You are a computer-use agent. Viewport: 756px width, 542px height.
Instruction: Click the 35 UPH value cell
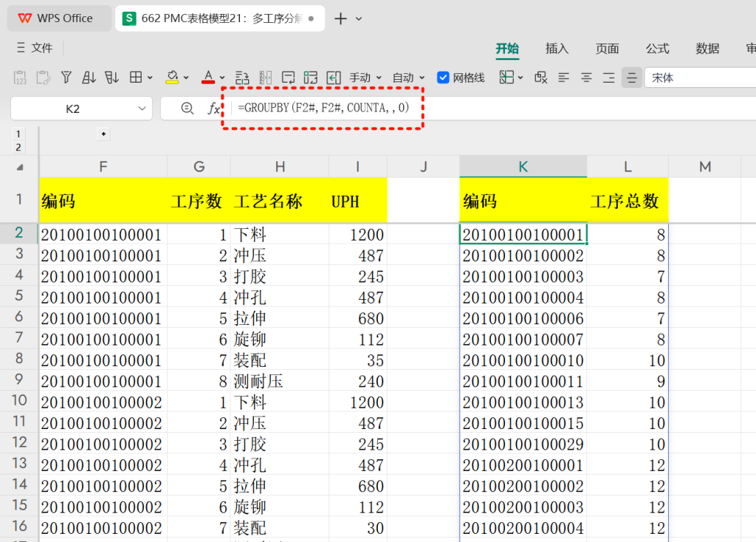pos(358,360)
